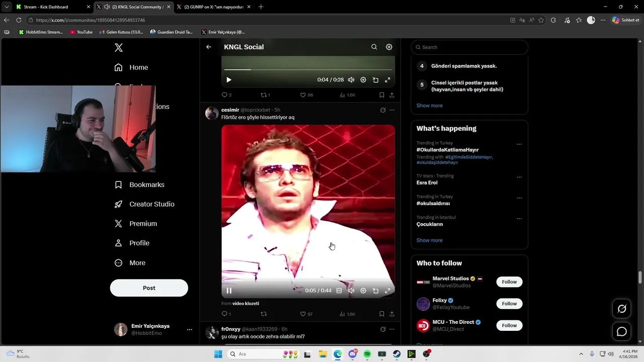
Task: Open playback settings of 0:44 video
Action: (363, 291)
